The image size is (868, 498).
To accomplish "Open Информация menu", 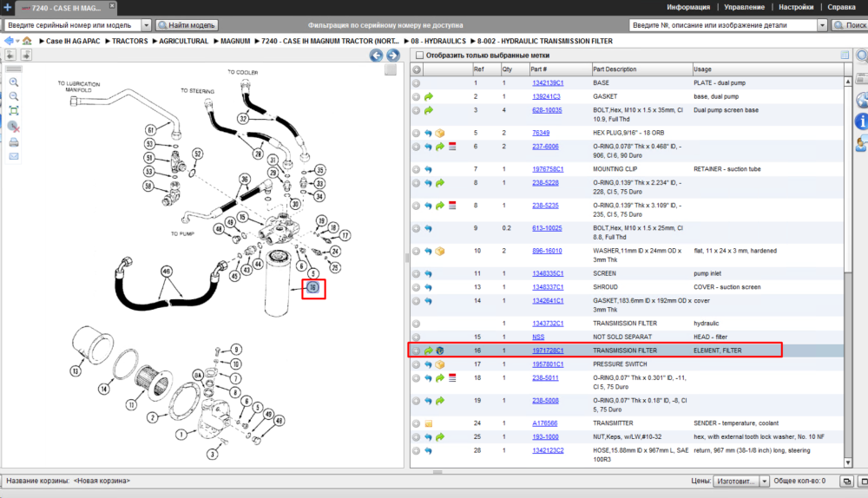I will 688,7.
